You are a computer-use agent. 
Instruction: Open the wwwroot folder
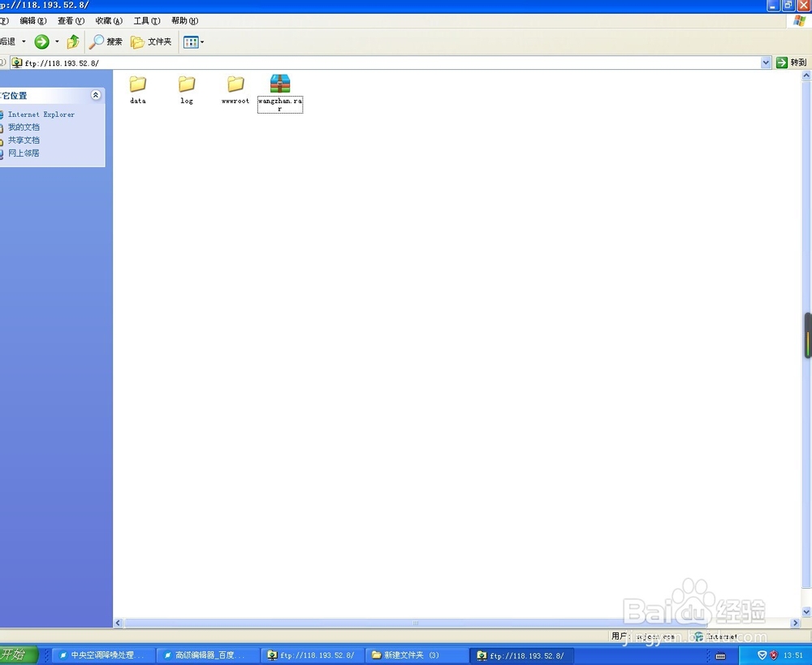pos(235,89)
